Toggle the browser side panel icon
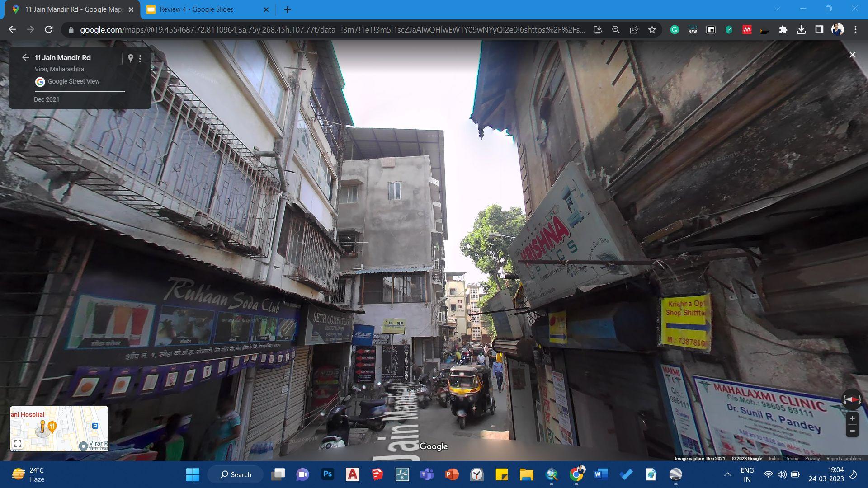Image resolution: width=868 pixels, height=488 pixels. coord(819,30)
